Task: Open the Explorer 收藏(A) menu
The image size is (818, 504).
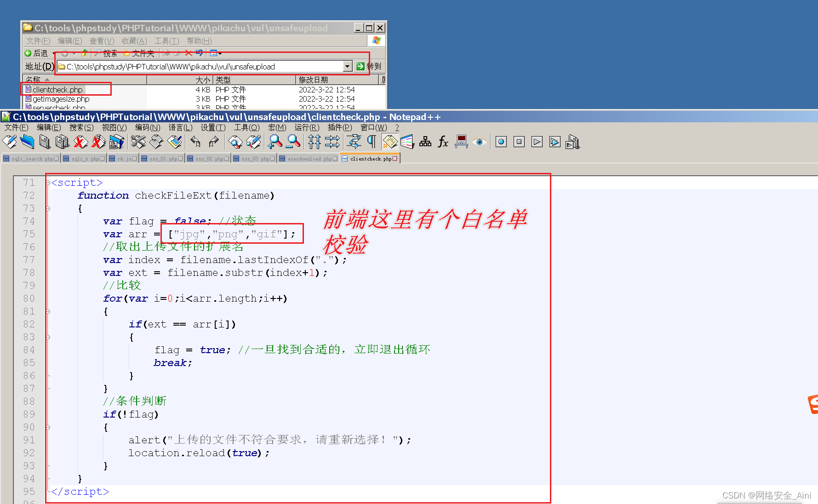Action: 134,41
